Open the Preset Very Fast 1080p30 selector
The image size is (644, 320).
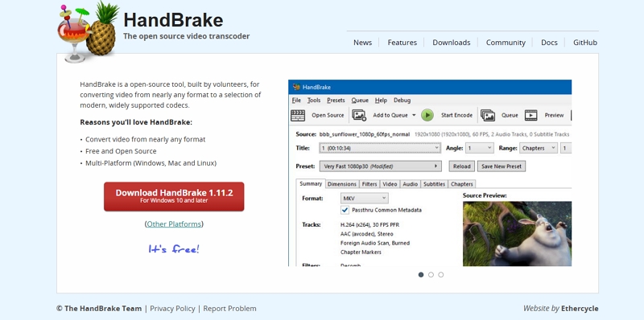click(x=380, y=166)
